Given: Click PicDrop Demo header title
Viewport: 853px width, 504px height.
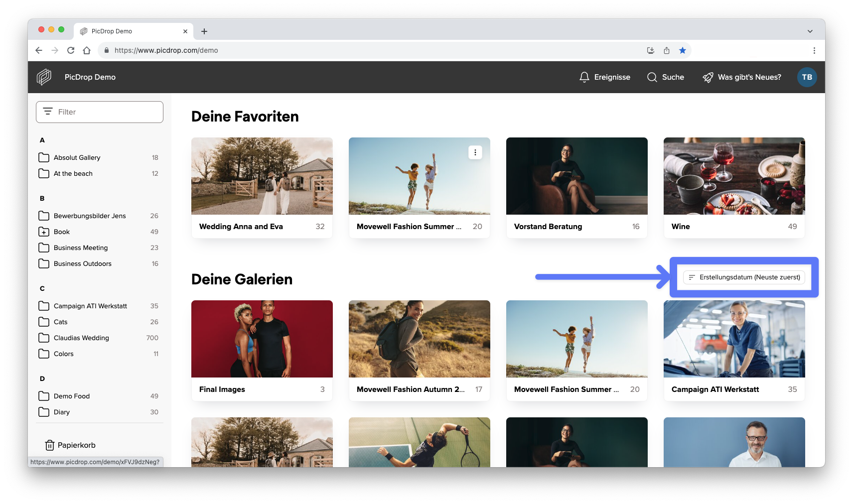Looking at the screenshot, I should pos(90,77).
